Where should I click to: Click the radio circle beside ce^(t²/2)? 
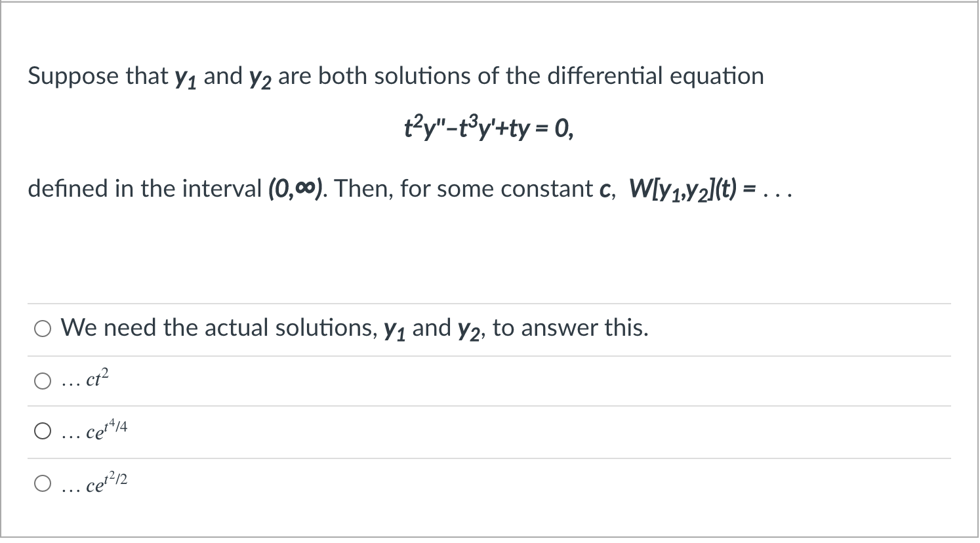[x=42, y=482]
